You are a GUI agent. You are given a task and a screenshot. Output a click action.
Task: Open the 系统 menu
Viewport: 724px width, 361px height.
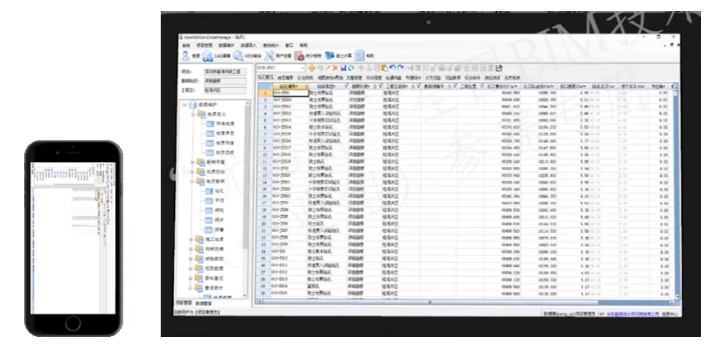coord(186,45)
